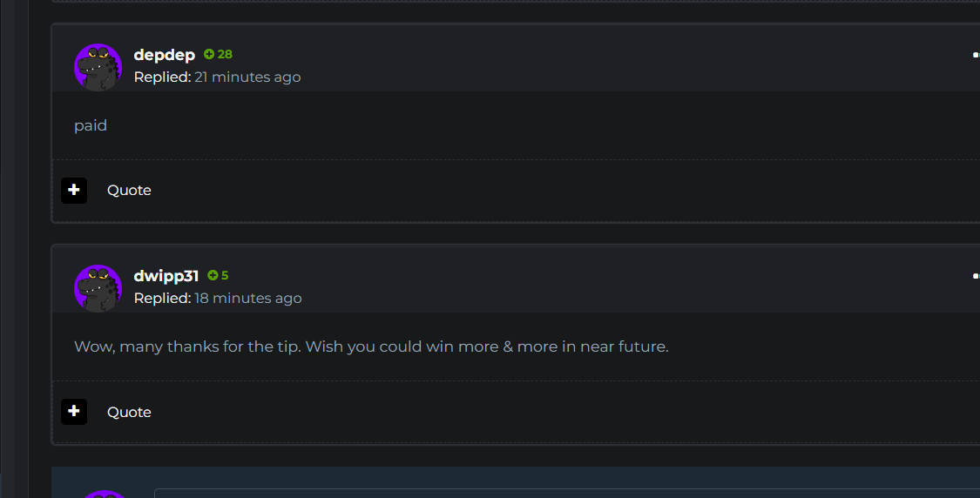Click your avatar beside the reply box

pos(103,494)
